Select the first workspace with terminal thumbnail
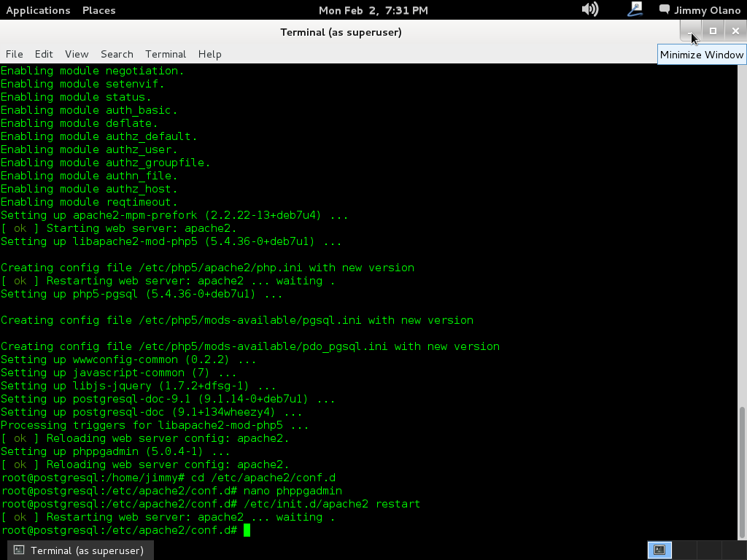The width and height of the screenshot is (747, 560). click(659, 551)
